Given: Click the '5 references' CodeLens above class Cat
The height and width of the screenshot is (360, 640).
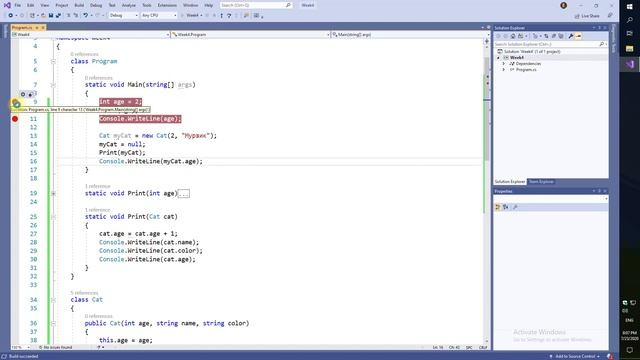Looking at the screenshot, I should click(84, 293).
